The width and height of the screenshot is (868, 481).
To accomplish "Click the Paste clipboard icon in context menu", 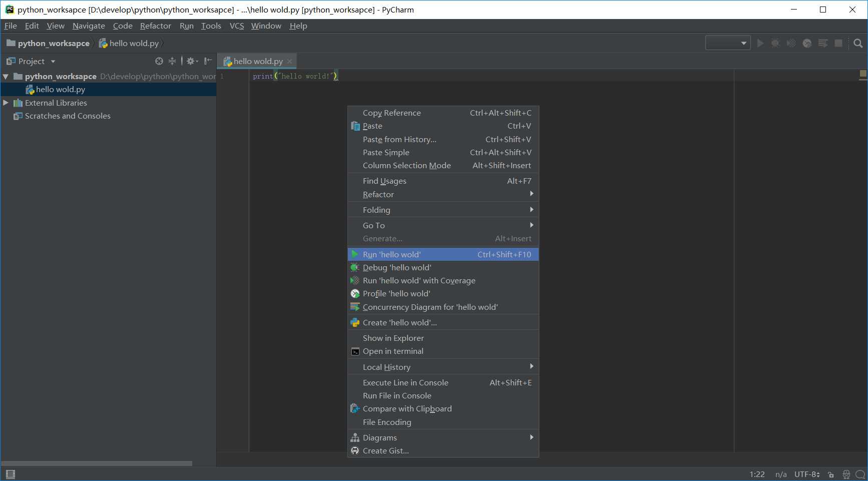I will pos(355,126).
